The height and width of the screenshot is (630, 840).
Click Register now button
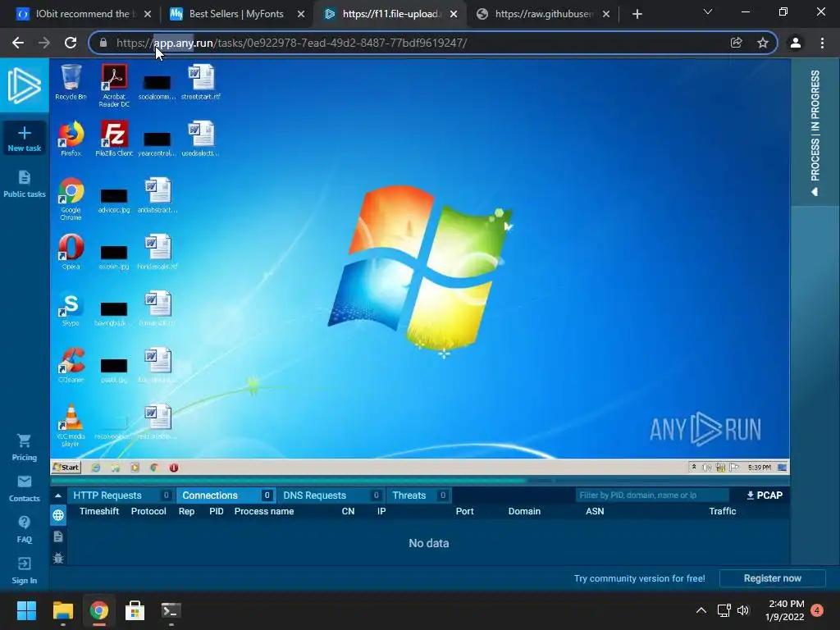pyautogui.click(x=772, y=578)
